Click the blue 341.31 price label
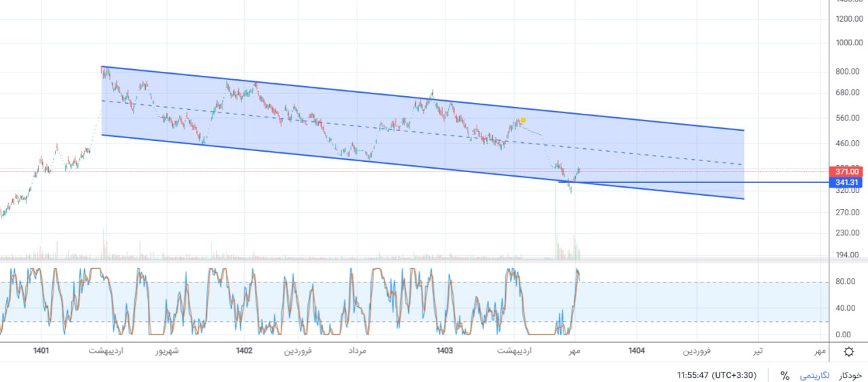This screenshot has height=382, width=868. (x=847, y=183)
